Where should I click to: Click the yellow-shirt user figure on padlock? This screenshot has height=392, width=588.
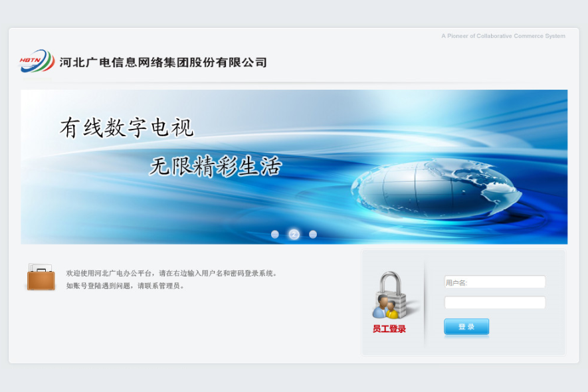(392, 310)
